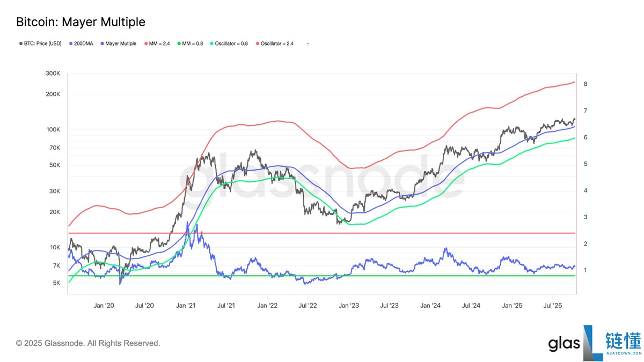Select the Jul '25 x-axis date label
644x362 pixels.
click(x=552, y=305)
